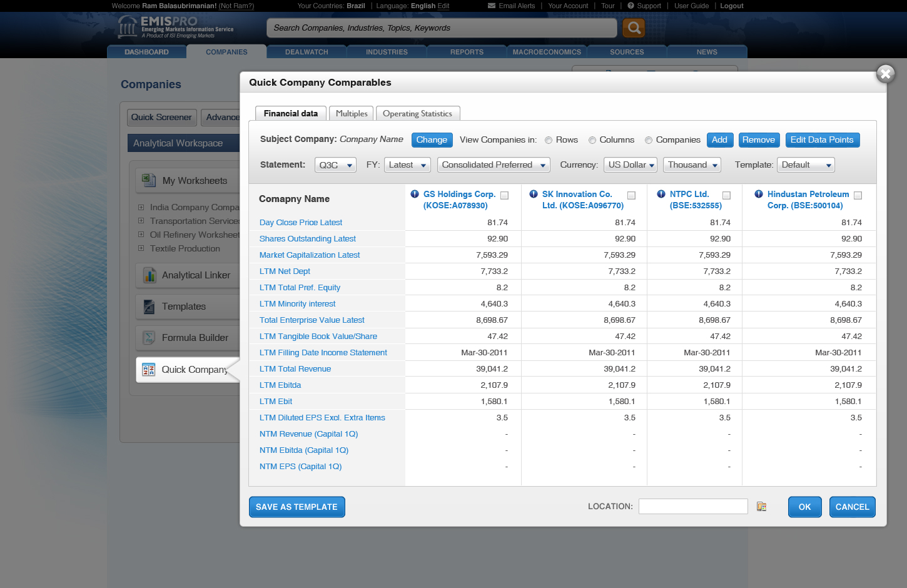Open the Industries nav tab
The width and height of the screenshot is (907, 588).
387,52
